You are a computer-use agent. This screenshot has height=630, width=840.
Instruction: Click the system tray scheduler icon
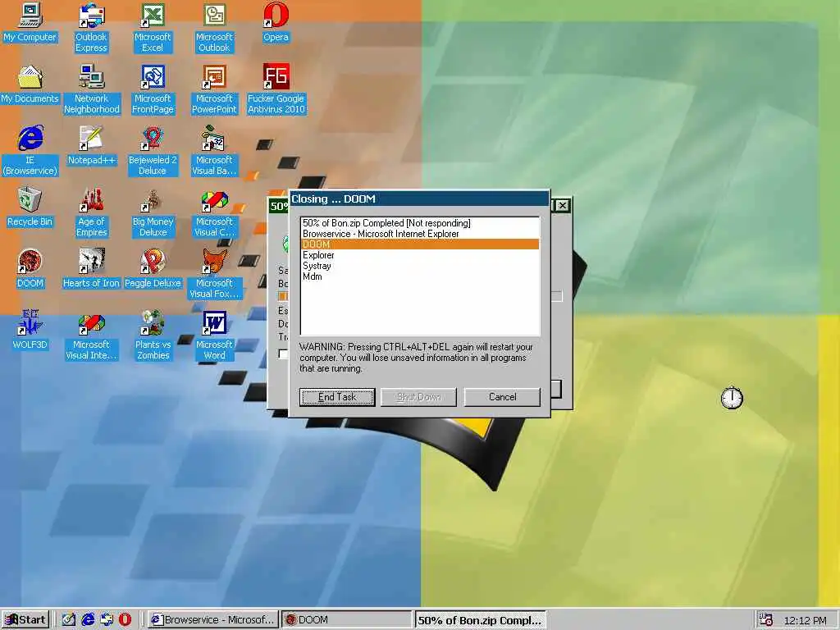point(766,620)
